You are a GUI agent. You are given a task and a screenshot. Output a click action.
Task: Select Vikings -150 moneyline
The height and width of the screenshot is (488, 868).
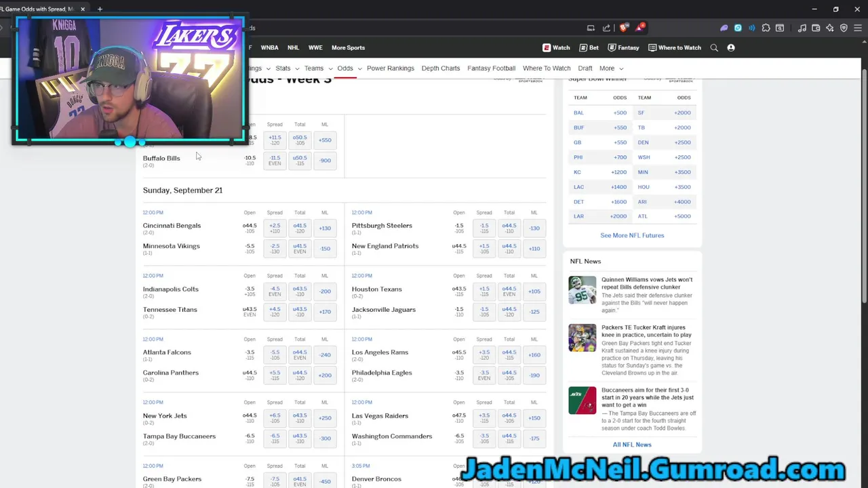point(325,249)
